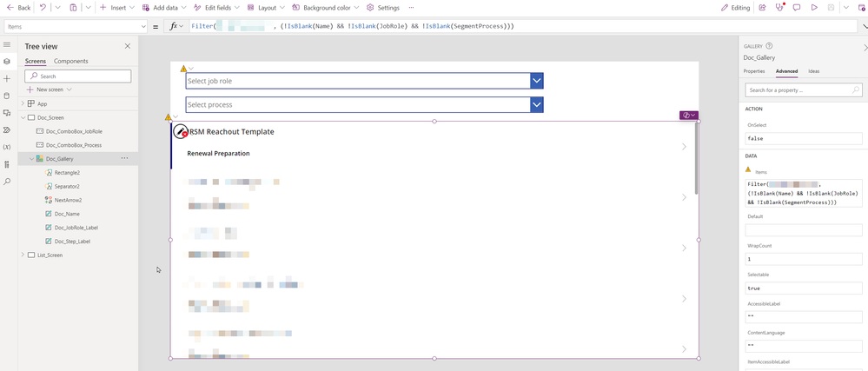Open the Advanced tools icon in left sidebar
The image size is (868, 371).
pos(7,164)
